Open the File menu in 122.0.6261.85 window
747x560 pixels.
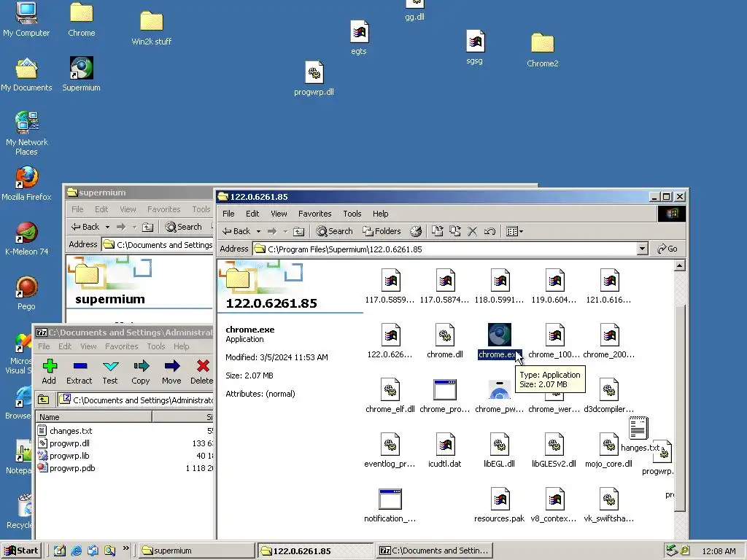coord(228,214)
